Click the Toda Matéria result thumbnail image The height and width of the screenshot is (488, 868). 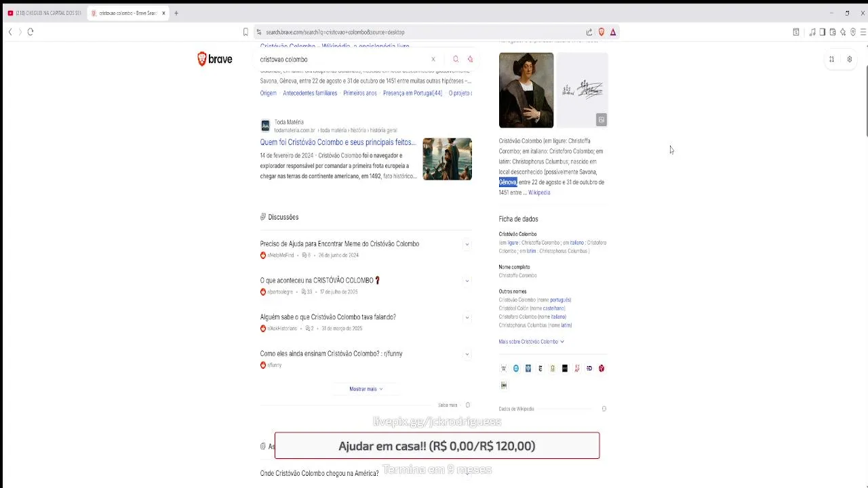point(447,159)
